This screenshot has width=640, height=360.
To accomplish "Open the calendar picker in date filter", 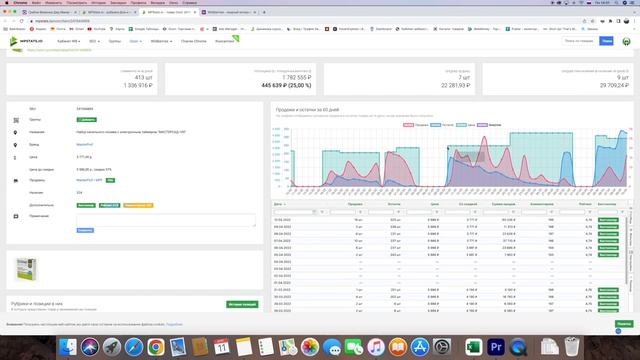I will 314,212.
